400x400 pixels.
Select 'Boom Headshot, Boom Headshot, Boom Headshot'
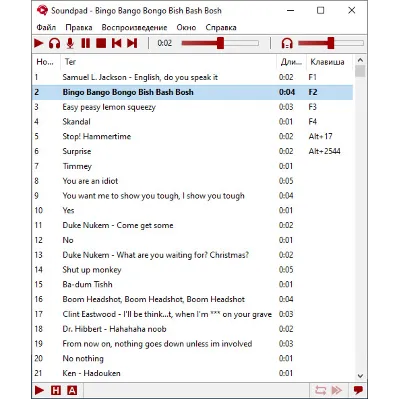193,299
